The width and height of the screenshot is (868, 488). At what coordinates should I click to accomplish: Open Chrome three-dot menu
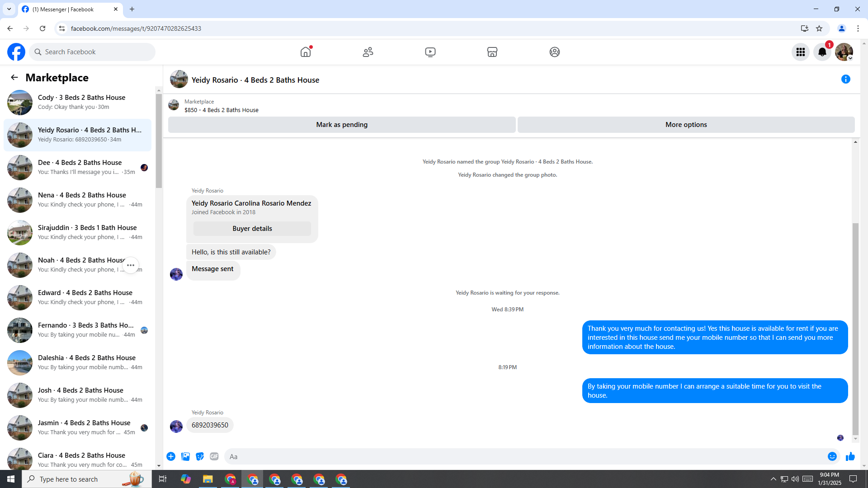pyautogui.click(x=858, y=28)
